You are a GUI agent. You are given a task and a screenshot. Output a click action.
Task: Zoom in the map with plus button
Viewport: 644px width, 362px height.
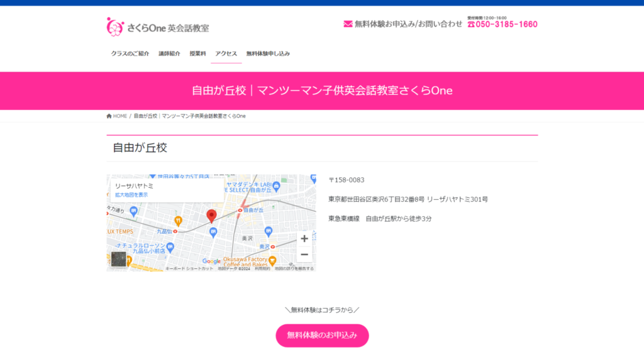304,238
